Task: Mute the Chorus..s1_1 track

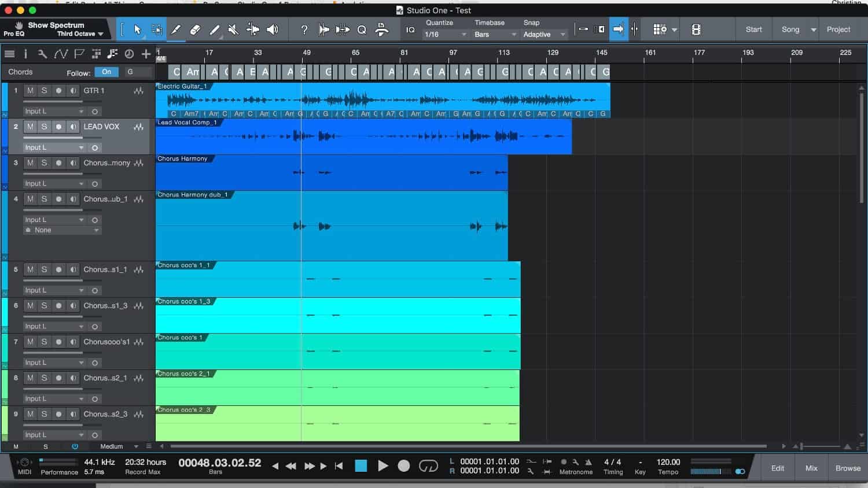Action: [30, 269]
